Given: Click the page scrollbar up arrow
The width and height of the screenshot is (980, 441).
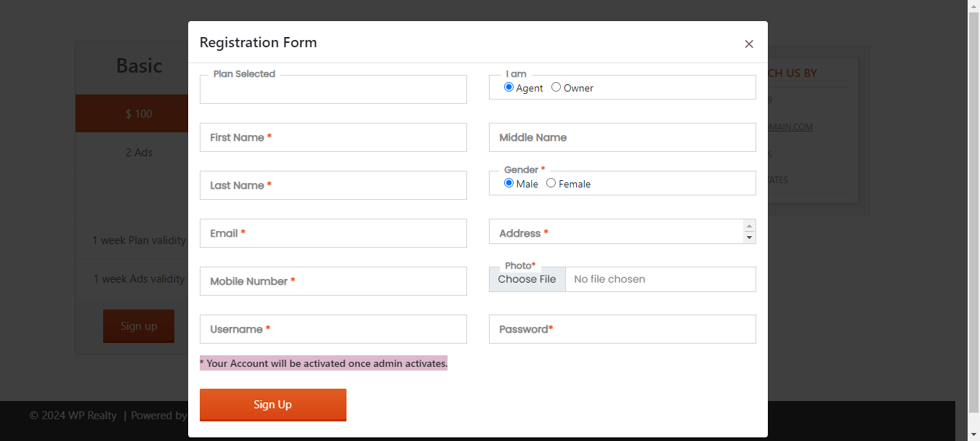Looking at the screenshot, I should click(973, 6).
